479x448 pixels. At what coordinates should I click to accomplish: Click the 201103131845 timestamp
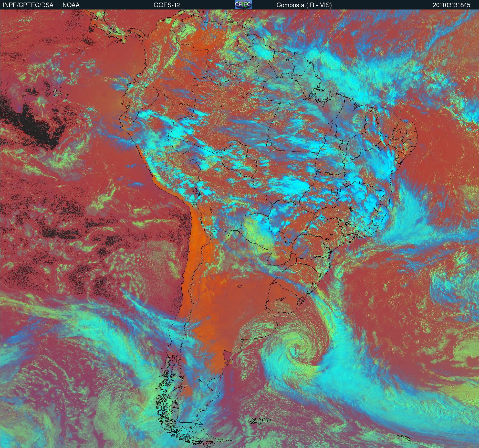[x=452, y=5]
